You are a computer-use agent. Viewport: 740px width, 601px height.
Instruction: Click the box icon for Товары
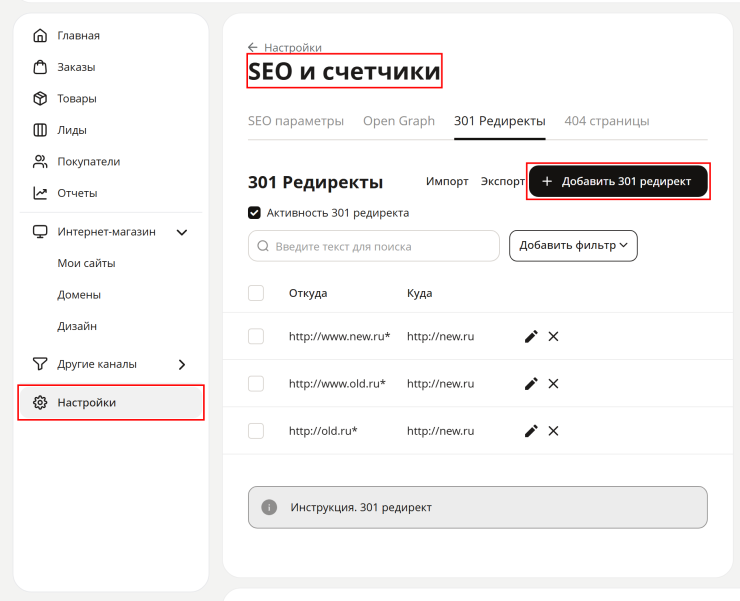pos(40,99)
